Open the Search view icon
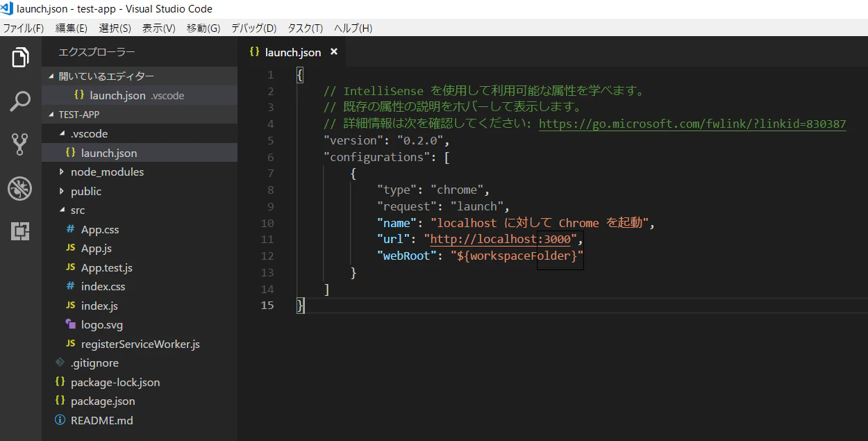868x441 pixels. click(x=20, y=101)
